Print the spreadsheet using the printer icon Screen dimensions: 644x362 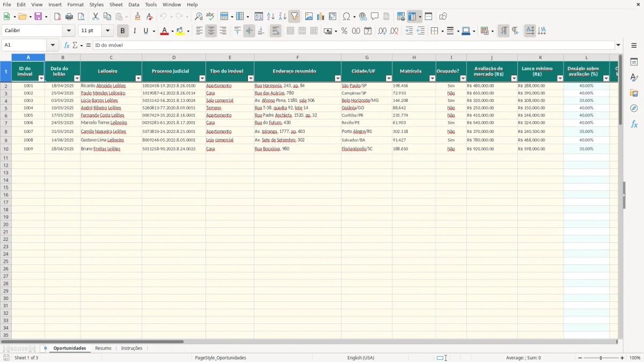pyautogui.click(x=69, y=17)
